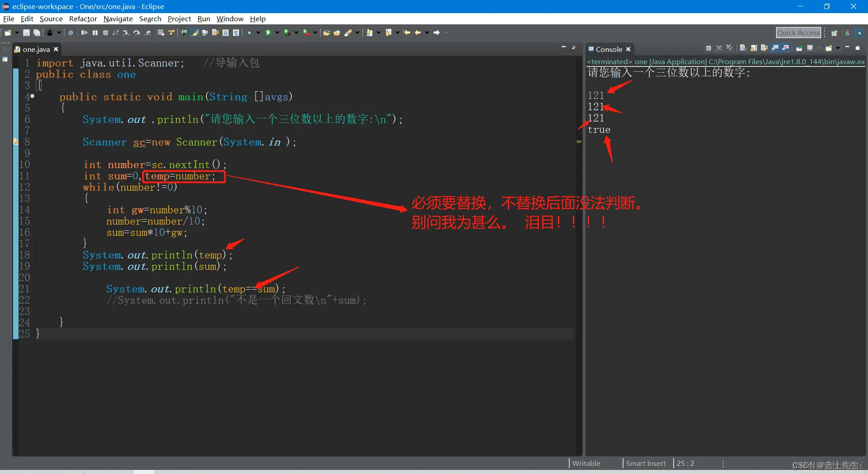This screenshot has height=474, width=868.
Task: Open the Back history dropdown arrow
Action: 427,33
